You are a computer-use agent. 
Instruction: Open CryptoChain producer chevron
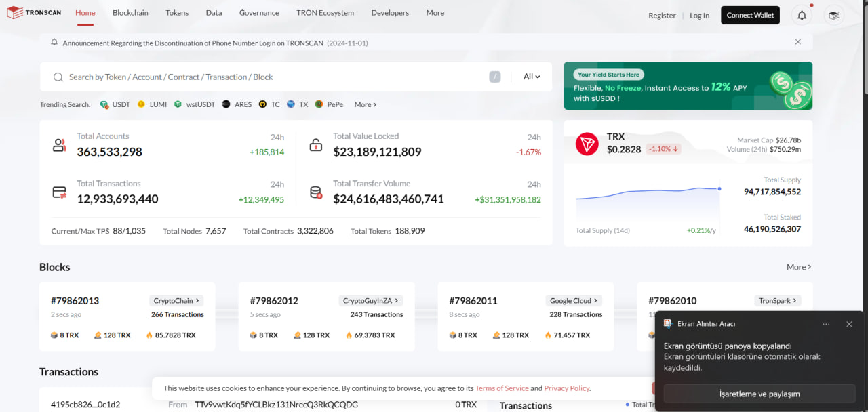pos(197,301)
